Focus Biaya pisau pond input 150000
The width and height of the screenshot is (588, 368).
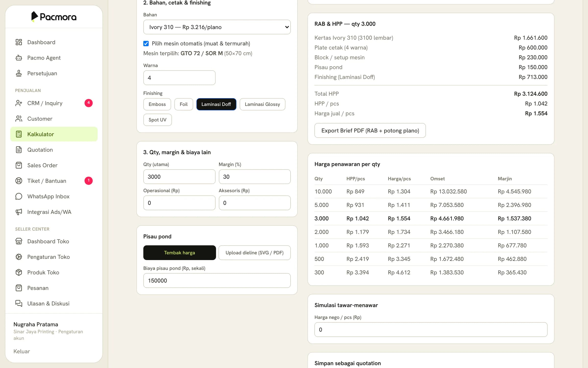point(217,280)
